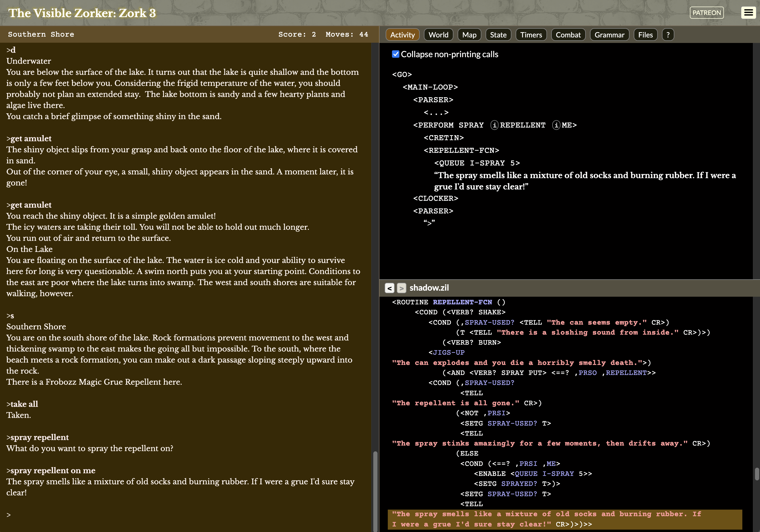Click the info icon beside ME
760x532 pixels.
pos(556,125)
